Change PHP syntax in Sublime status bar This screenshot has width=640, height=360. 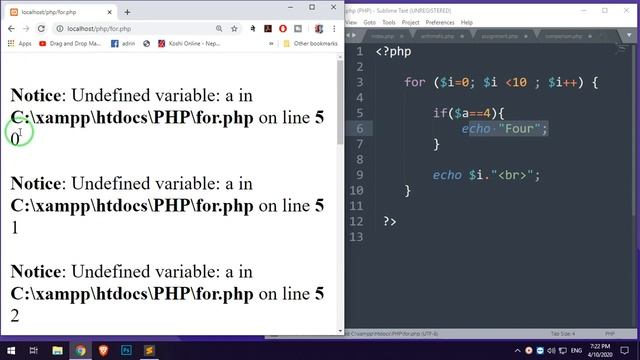tap(610, 334)
